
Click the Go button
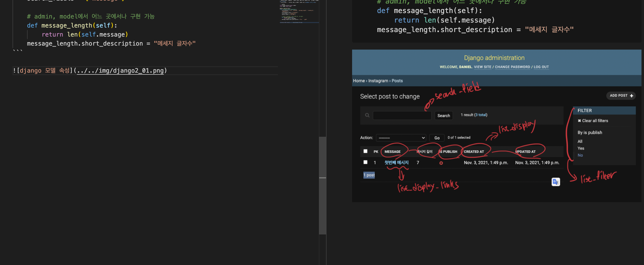click(x=437, y=138)
